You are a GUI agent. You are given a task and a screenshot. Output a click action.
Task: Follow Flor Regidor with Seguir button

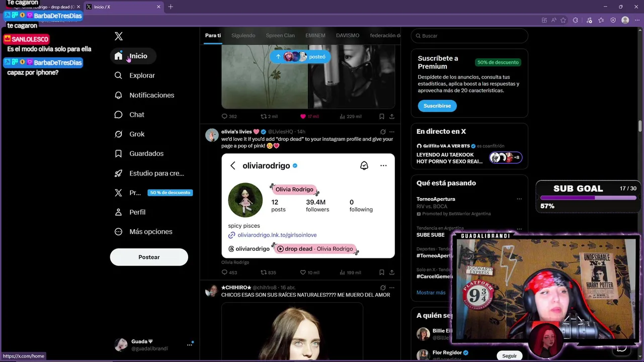pos(509,356)
